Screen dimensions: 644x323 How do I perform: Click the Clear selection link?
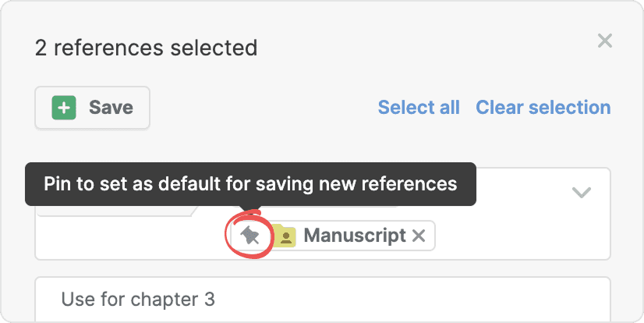click(543, 108)
